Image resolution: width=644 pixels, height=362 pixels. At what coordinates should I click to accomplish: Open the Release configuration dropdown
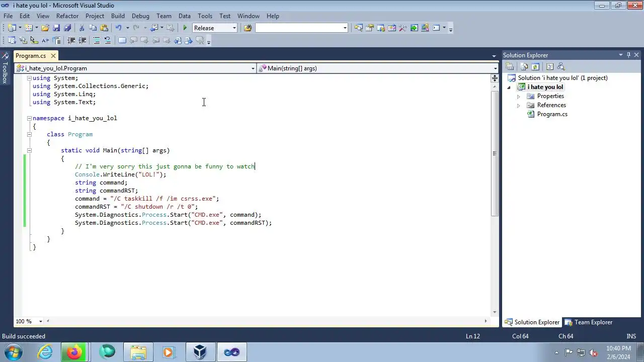pos(234,28)
